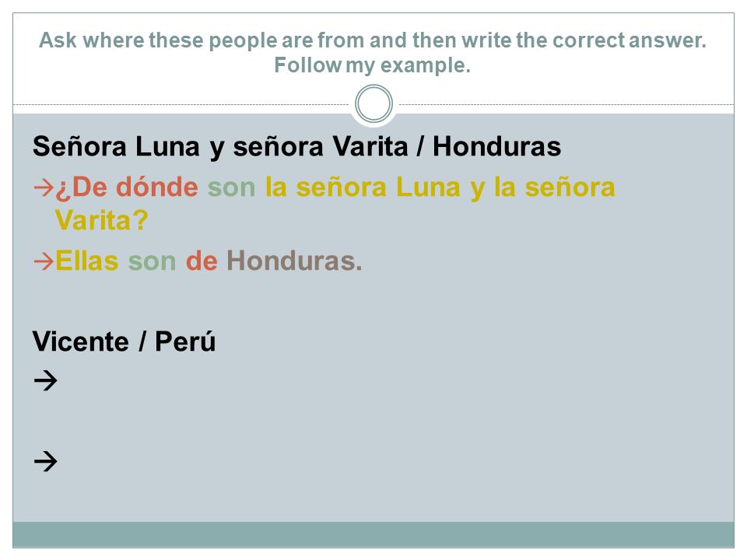Click the 'Vicente / Perú' prompt
Viewport: 747px width, 560px height.
(x=124, y=341)
